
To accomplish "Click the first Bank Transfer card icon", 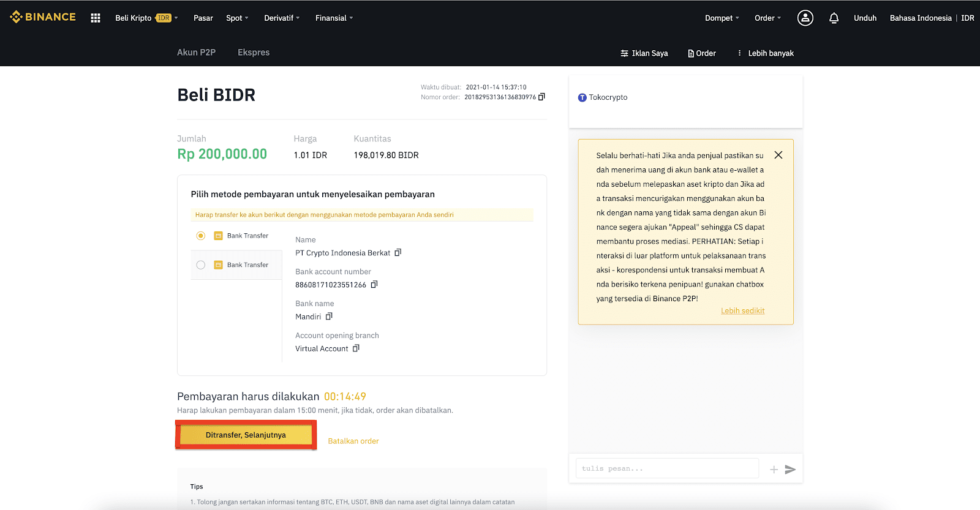I will pos(218,236).
